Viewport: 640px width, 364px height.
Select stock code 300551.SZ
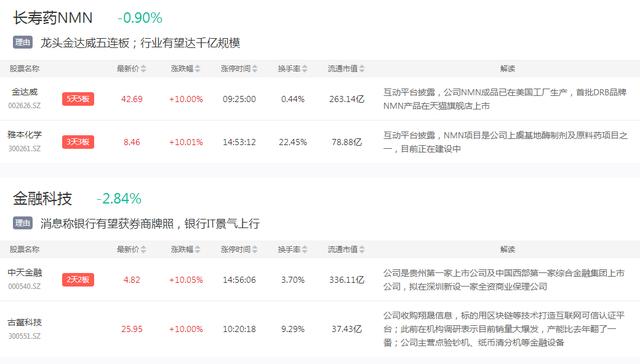point(24,336)
